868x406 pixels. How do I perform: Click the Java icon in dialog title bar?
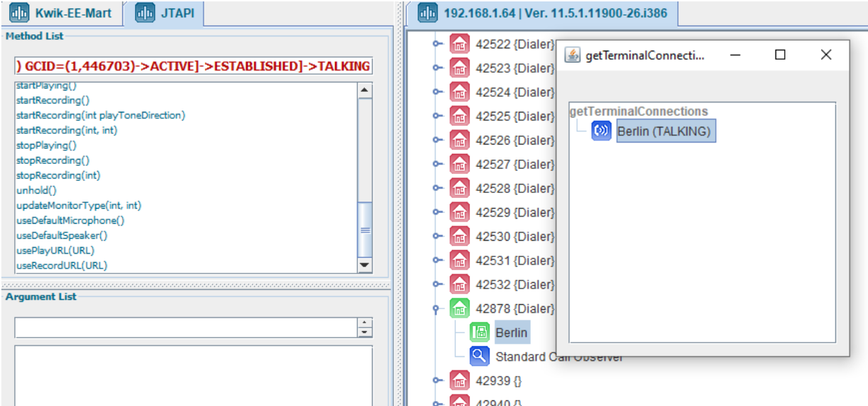click(x=572, y=55)
